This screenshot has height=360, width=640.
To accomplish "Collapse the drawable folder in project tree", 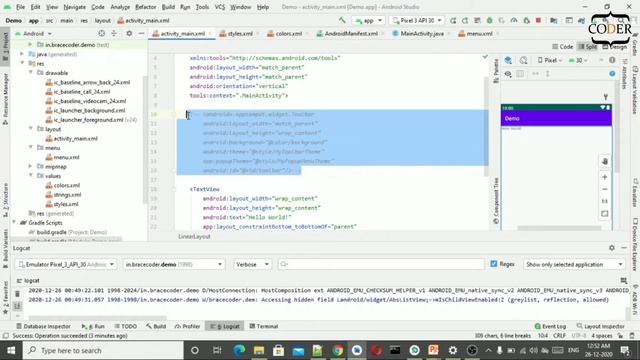I will click(x=31, y=73).
